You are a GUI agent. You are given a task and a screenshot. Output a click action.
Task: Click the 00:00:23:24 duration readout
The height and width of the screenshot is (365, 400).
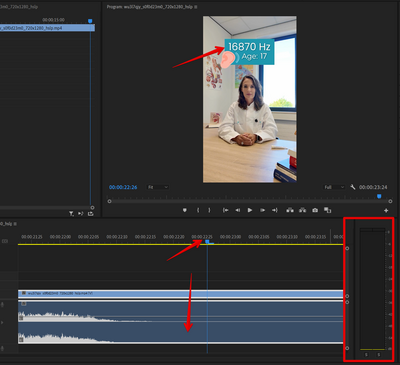[373, 187]
